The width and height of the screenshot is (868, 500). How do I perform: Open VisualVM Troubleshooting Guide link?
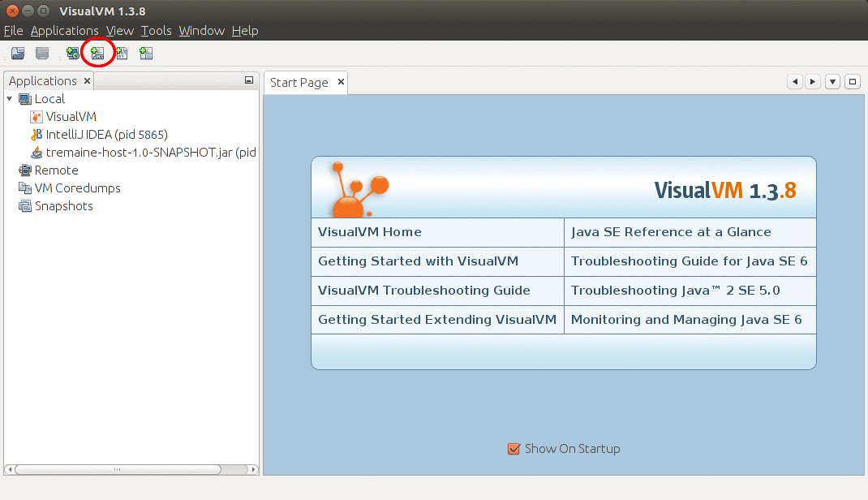424,291
